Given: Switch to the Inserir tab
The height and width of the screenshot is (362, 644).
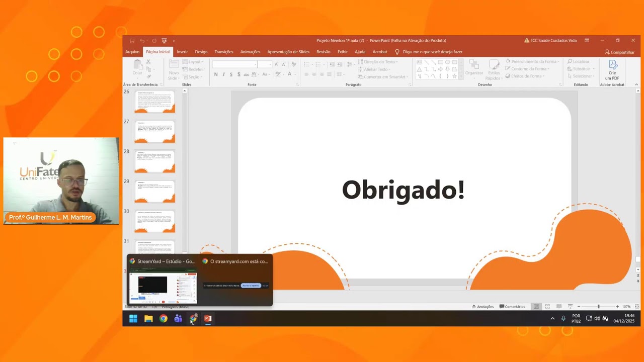Looking at the screenshot, I should (182, 52).
